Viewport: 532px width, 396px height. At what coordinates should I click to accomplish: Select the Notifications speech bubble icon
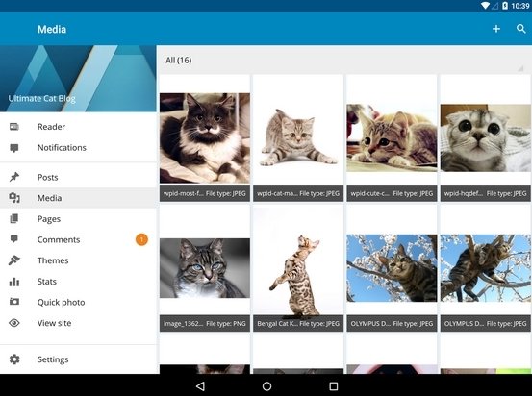click(x=14, y=148)
